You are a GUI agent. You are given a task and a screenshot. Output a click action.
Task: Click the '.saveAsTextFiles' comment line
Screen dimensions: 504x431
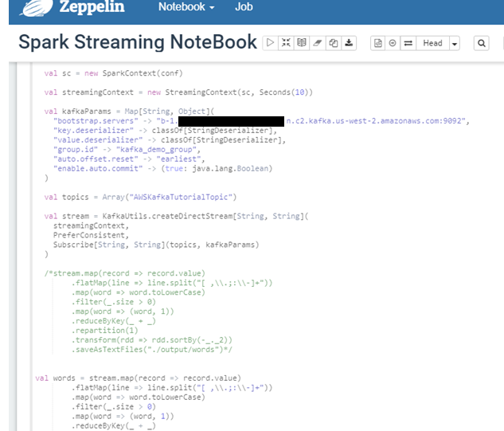click(x=152, y=350)
